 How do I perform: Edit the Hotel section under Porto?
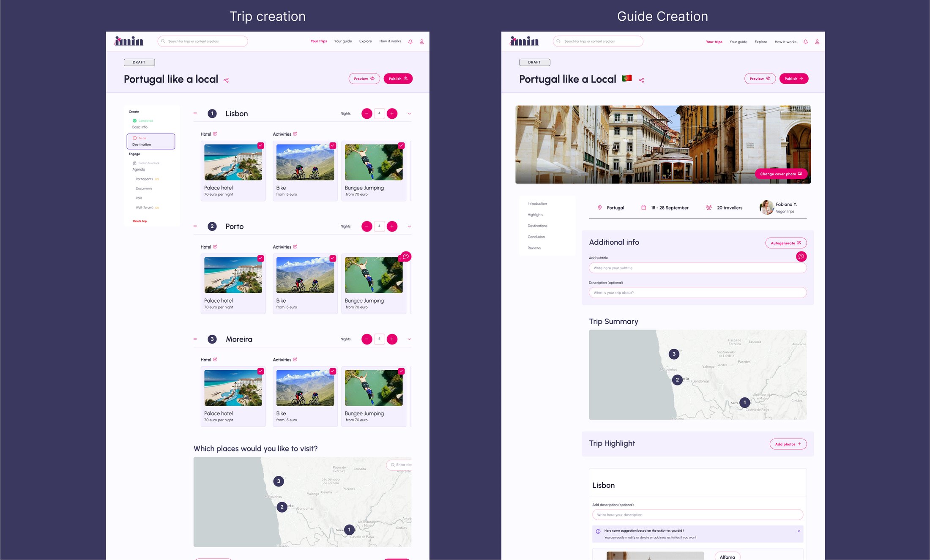(215, 247)
